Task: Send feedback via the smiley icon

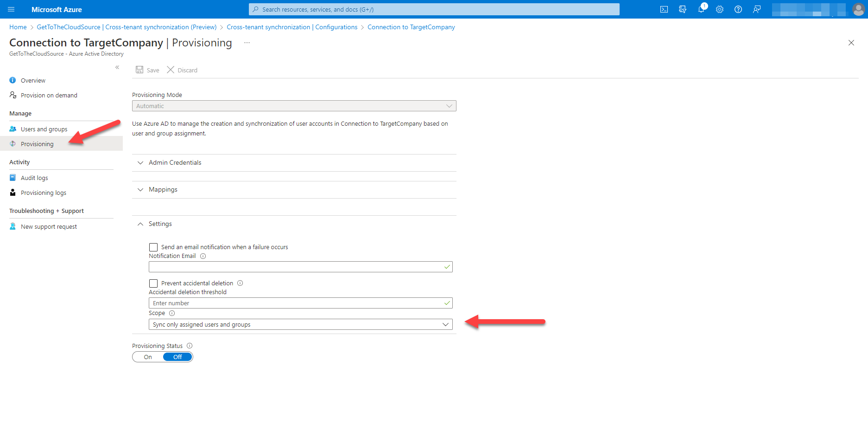Action: [757, 9]
